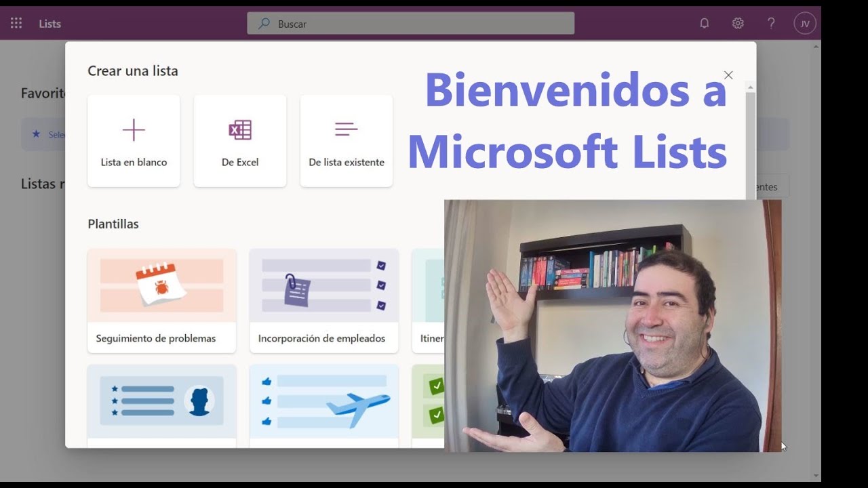
Task: Click the Crear una lista heading
Action: 133,70
